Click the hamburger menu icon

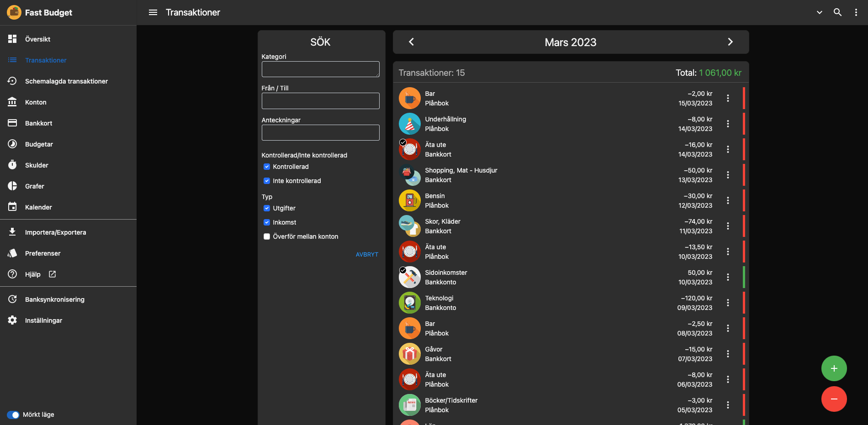pos(153,12)
